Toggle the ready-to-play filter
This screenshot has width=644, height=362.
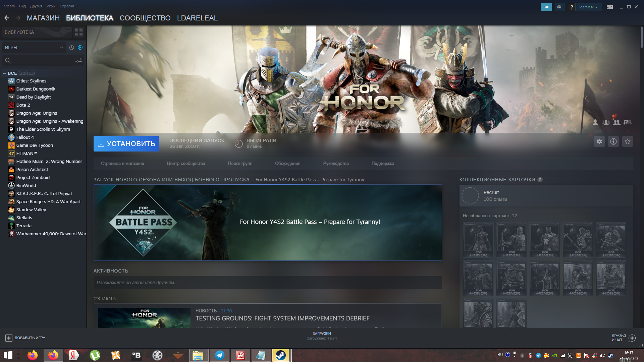click(80, 48)
